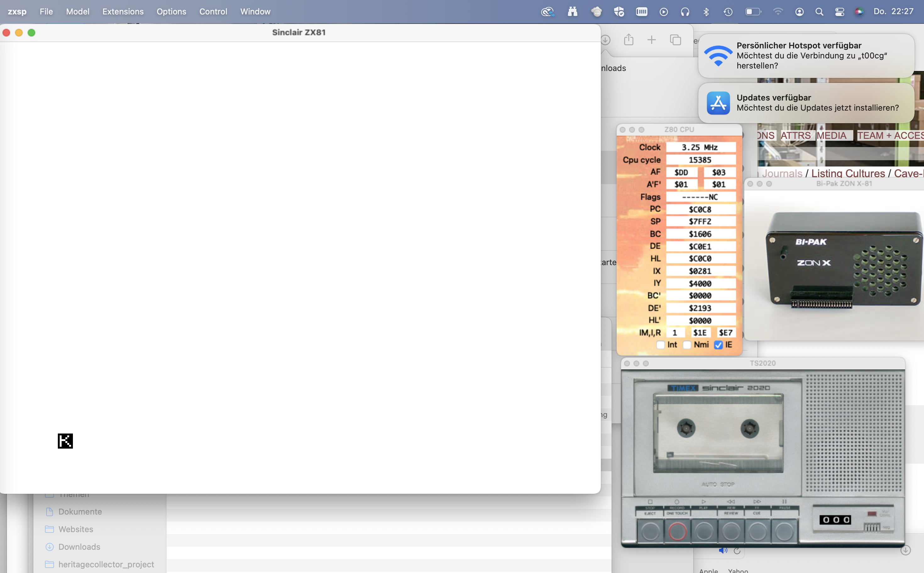This screenshot has width=924, height=573.
Task: Click the Updates verfügbar notification
Action: pos(806,103)
